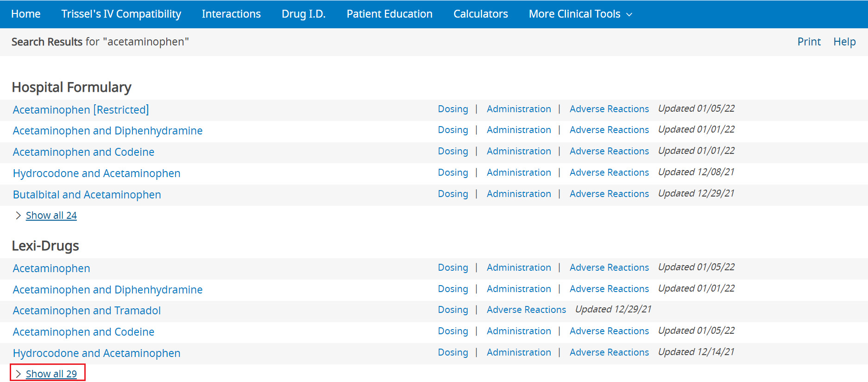Open Drug I.D. tool

pos(303,14)
